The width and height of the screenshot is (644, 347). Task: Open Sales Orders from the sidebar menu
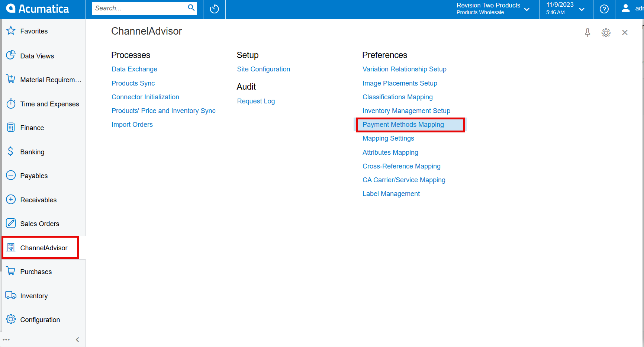[40, 224]
